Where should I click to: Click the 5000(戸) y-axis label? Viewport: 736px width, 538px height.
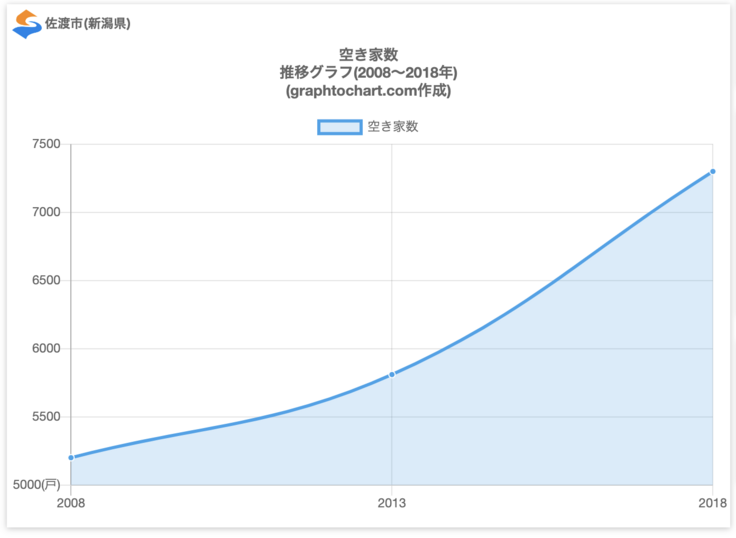point(36,485)
